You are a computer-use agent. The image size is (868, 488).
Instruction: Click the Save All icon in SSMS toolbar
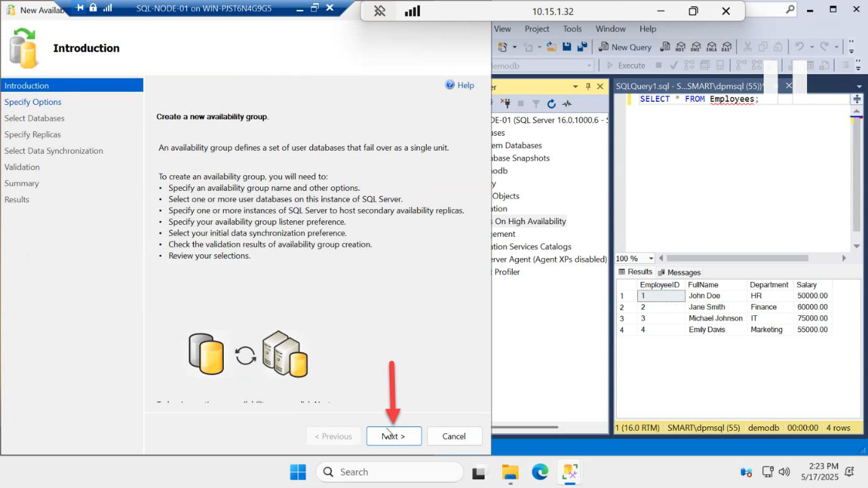(x=582, y=47)
